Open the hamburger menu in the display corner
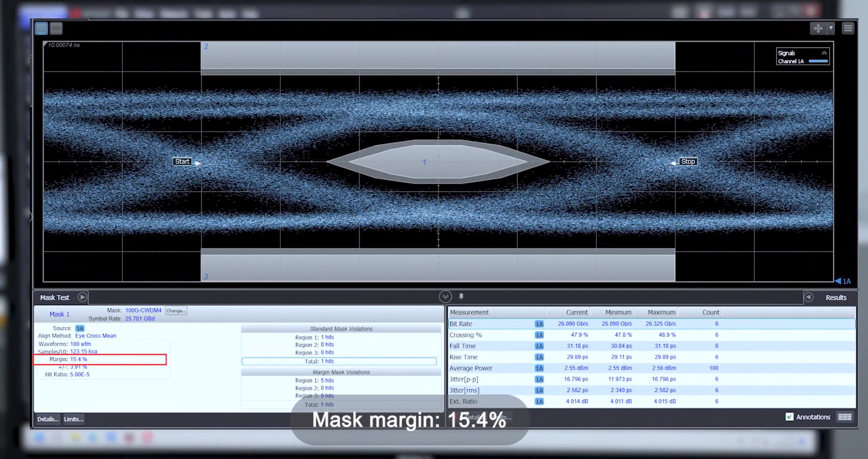 coord(848,28)
